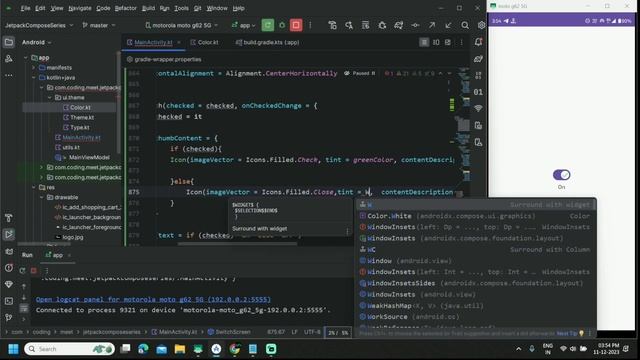
Task: Open app run configuration dropdown
Action: tap(244, 25)
